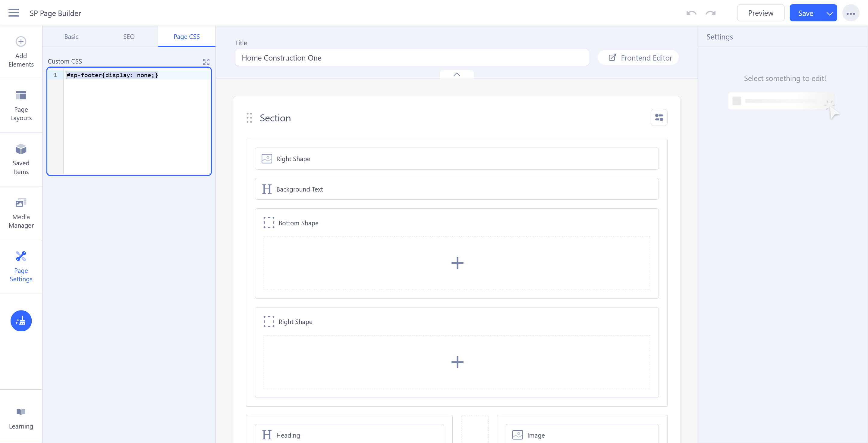Switch to the Basic tab
Viewport: 868px width, 443px height.
(71, 36)
